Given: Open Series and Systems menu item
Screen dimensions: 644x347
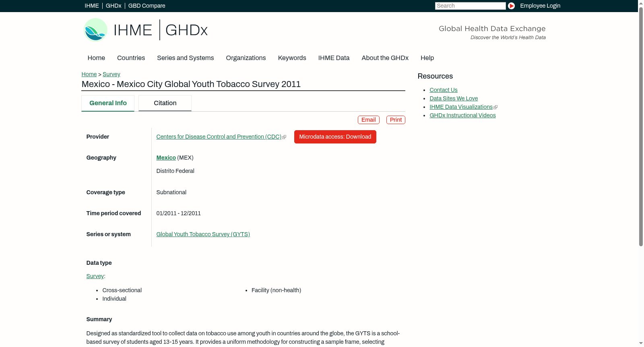Looking at the screenshot, I should tap(186, 58).
